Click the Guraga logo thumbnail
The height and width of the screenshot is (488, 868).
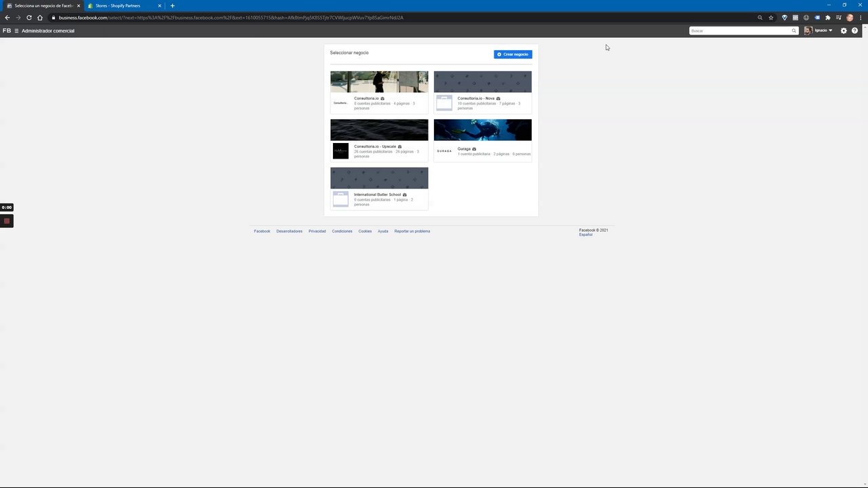tap(444, 151)
